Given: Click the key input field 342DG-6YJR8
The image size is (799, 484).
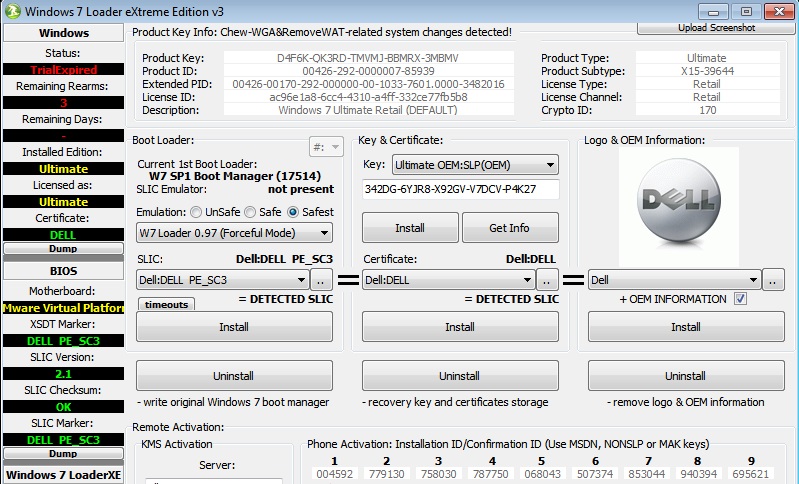Looking at the screenshot, I should tap(461, 189).
